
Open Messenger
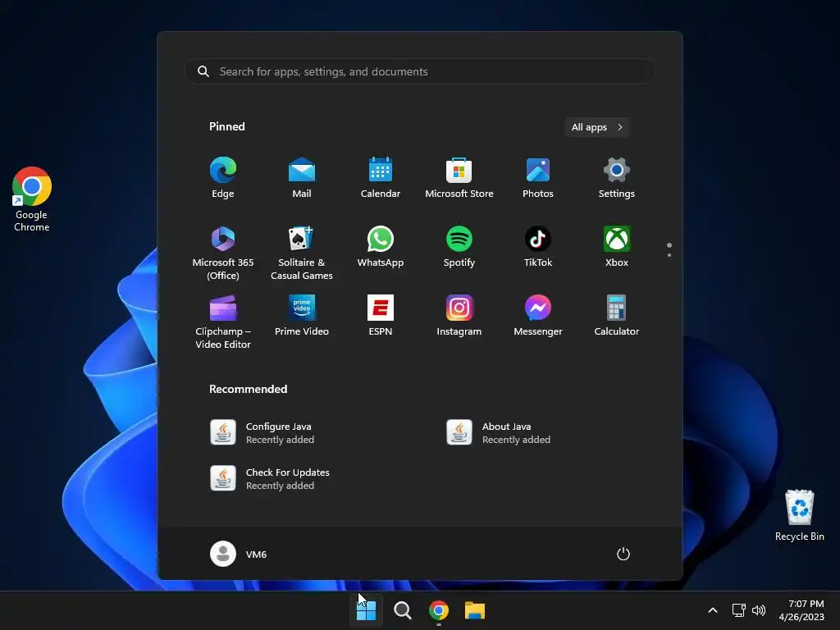click(538, 316)
